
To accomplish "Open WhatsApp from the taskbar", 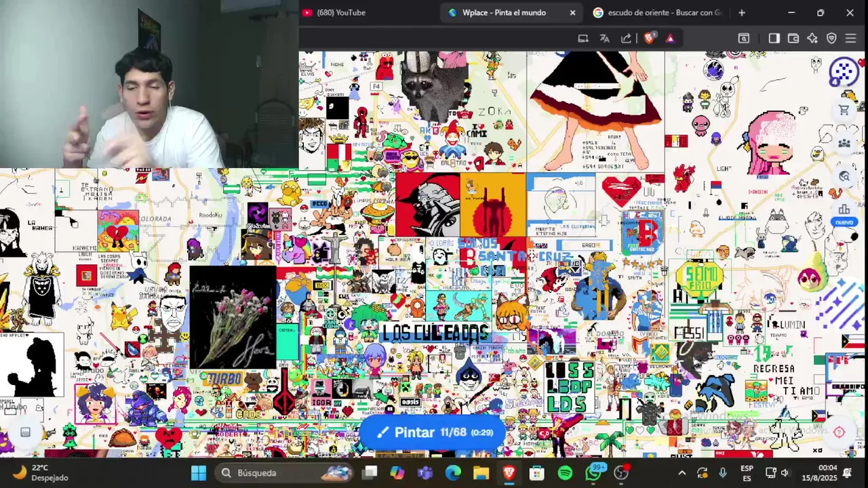I will coord(594,472).
